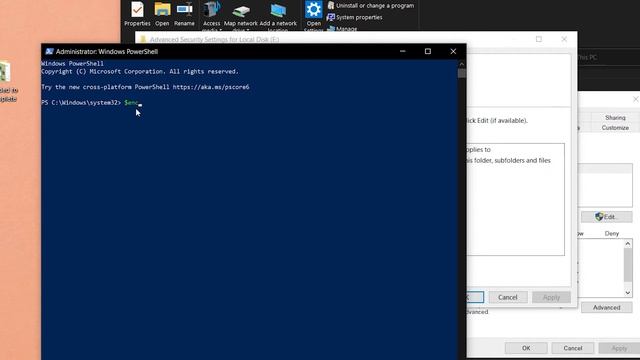Screen dimensions: 640x360
Task: Maximize the Advanced Security Settings window
Action: click(x=539, y=39)
